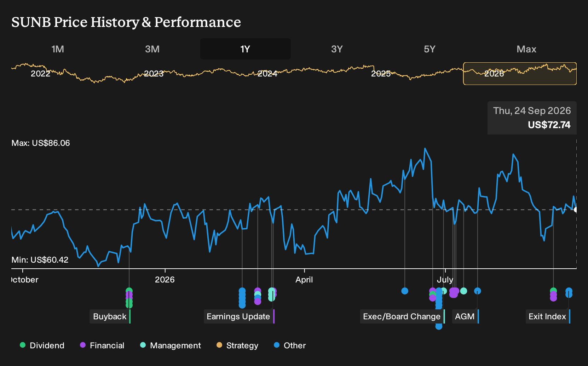Click the green Dividend dot near September
This screenshot has height=366, width=588.
[553, 291]
